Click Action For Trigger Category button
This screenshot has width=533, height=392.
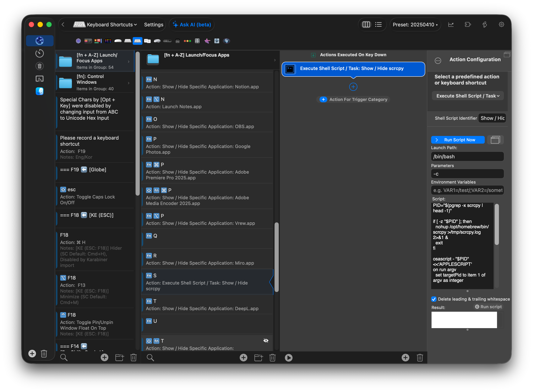coord(353,99)
